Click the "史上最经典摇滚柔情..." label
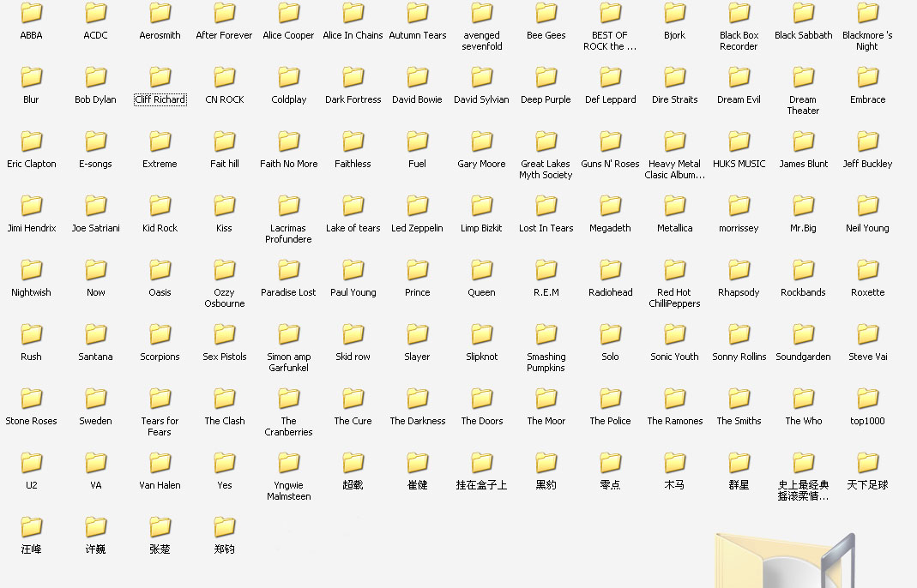The height and width of the screenshot is (588, 917). pos(803,490)
